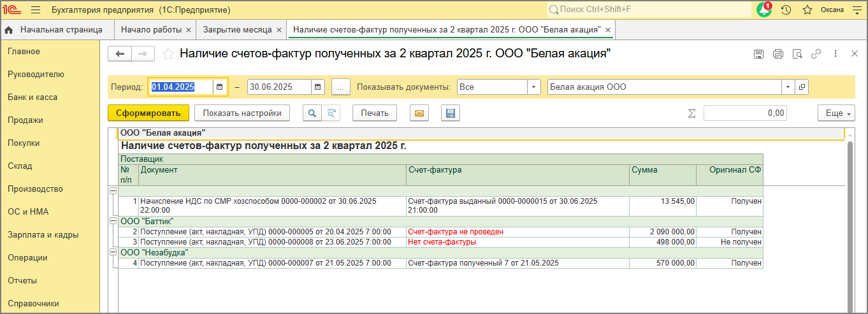Click the find magnifier toolbar button

point(312,113)
